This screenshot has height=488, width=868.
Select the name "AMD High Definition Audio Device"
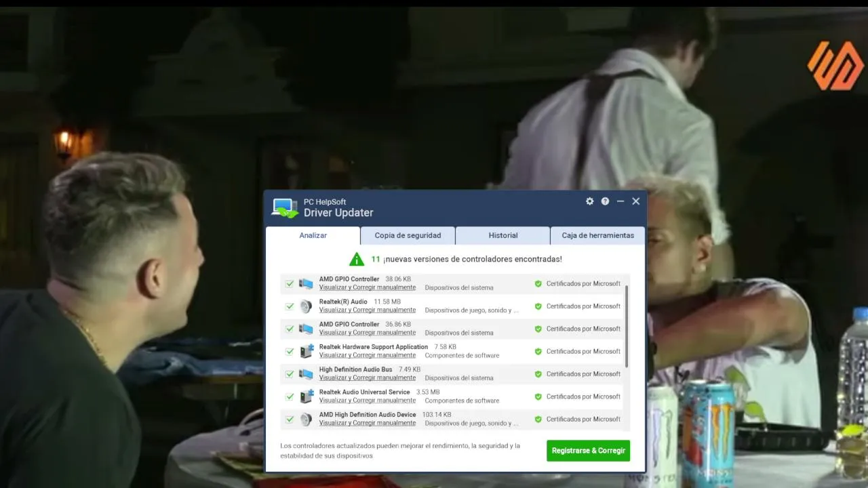pyautogui.click(x=368, y=415)
